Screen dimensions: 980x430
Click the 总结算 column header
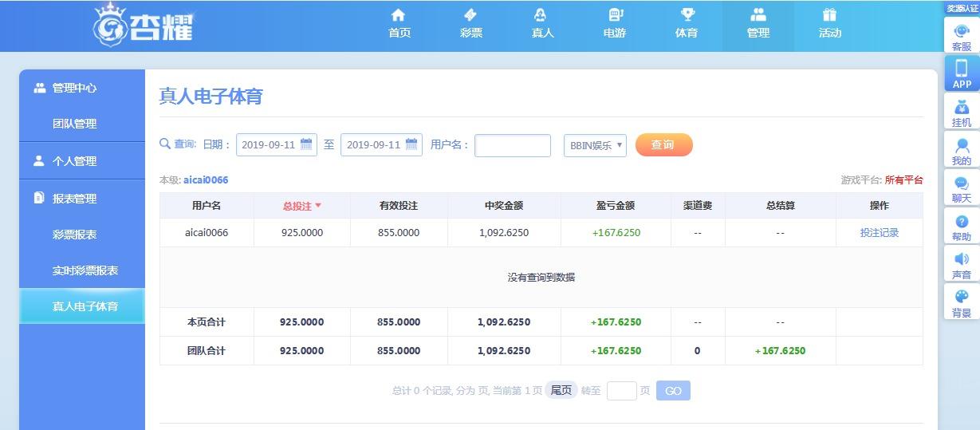(780, 206)
